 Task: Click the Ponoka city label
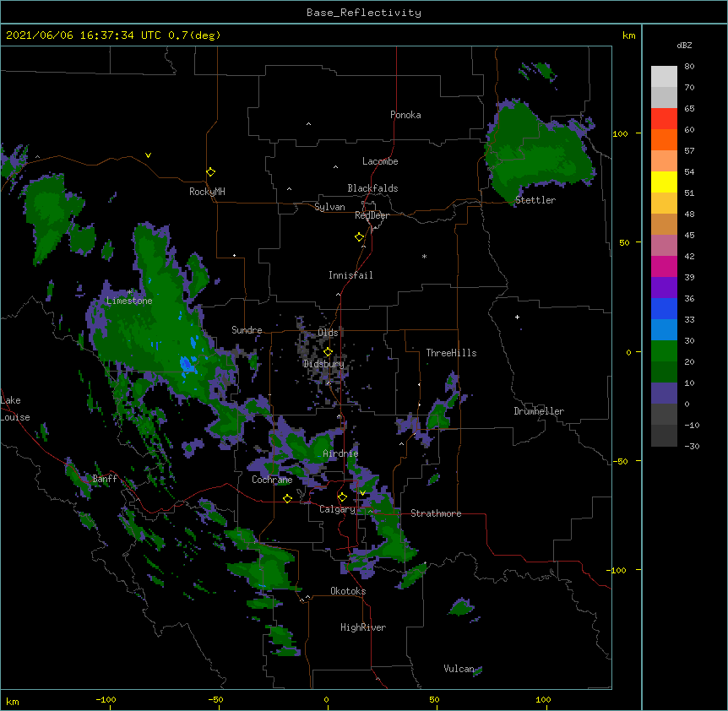[405, 115]
